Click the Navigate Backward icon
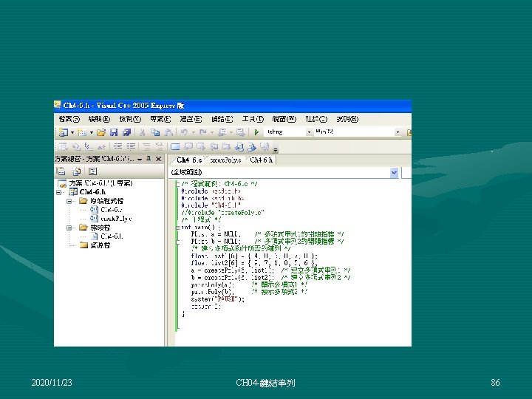532x399 pixels. (x=222, y=132)
